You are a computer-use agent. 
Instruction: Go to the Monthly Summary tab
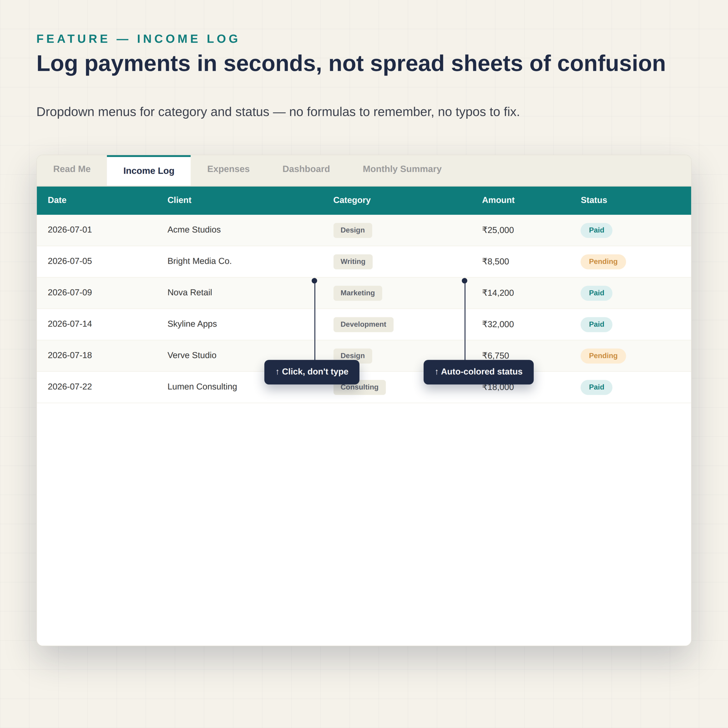[x=402, y=169]
